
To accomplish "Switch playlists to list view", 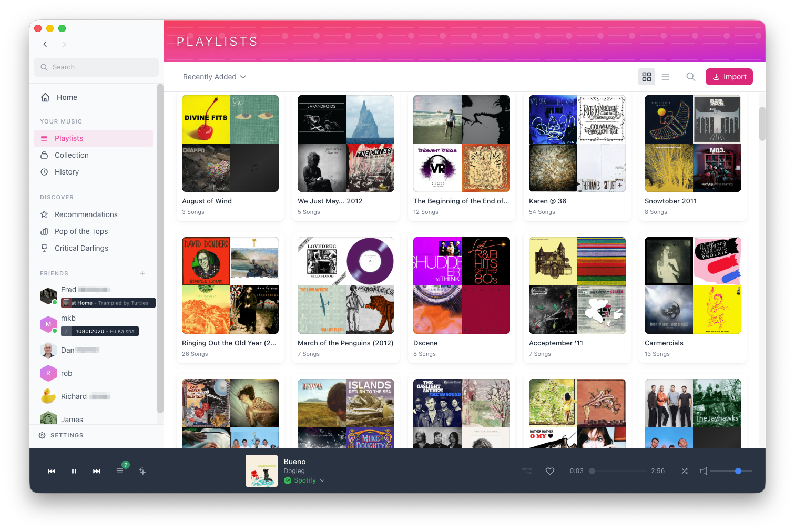I will [x=666, y=76].
